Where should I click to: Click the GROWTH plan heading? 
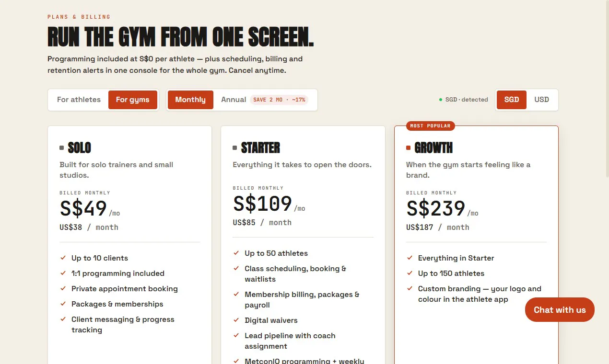pyautogui.click(x=434, y=148)
